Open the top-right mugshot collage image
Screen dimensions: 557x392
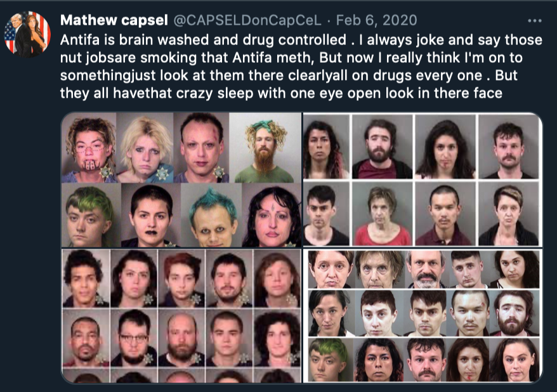point(423,180)
